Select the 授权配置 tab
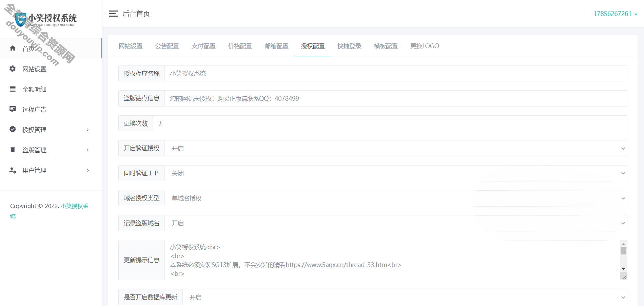Viewport: 644px width, 306px height. pyautogui.click(x=313, y=46)
